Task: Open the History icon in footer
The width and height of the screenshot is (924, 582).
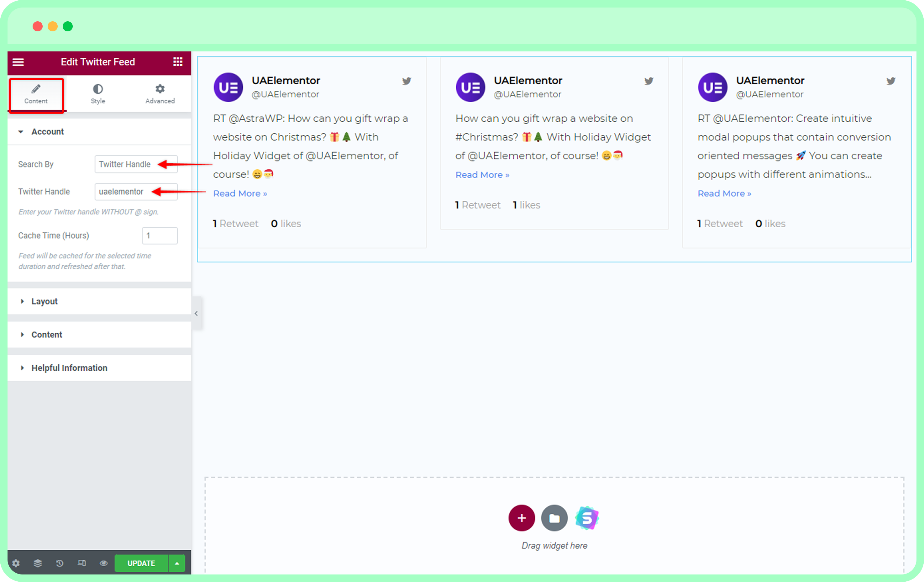Action: [x=60, y=563]
